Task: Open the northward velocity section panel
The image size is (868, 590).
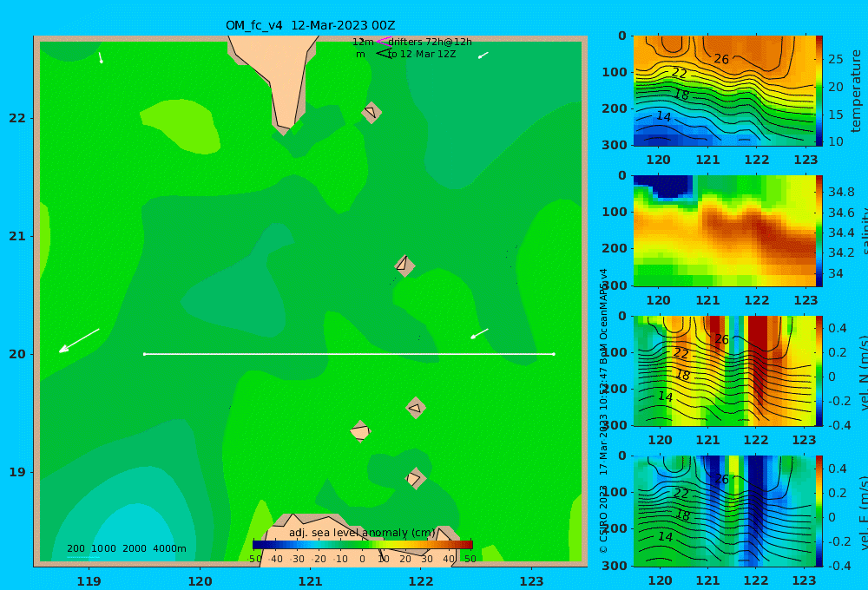Action: click(724, 370)
